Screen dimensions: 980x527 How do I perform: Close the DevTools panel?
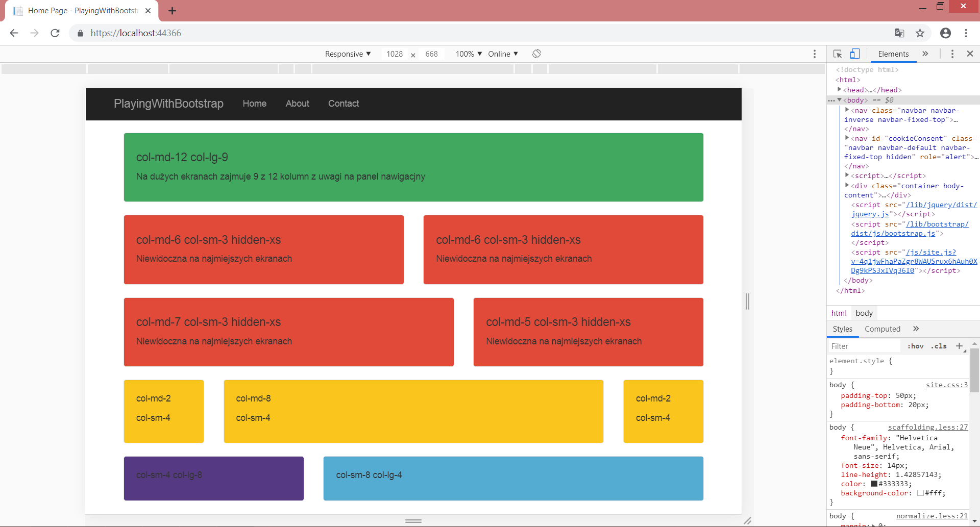[970, 54]
